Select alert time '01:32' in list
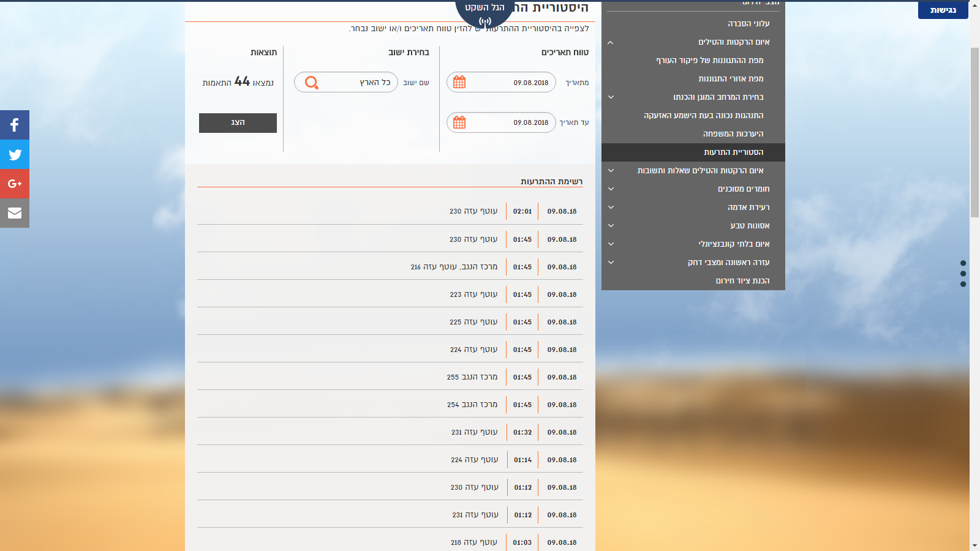This screenshot has height=551, width=980. coord(522,432)
